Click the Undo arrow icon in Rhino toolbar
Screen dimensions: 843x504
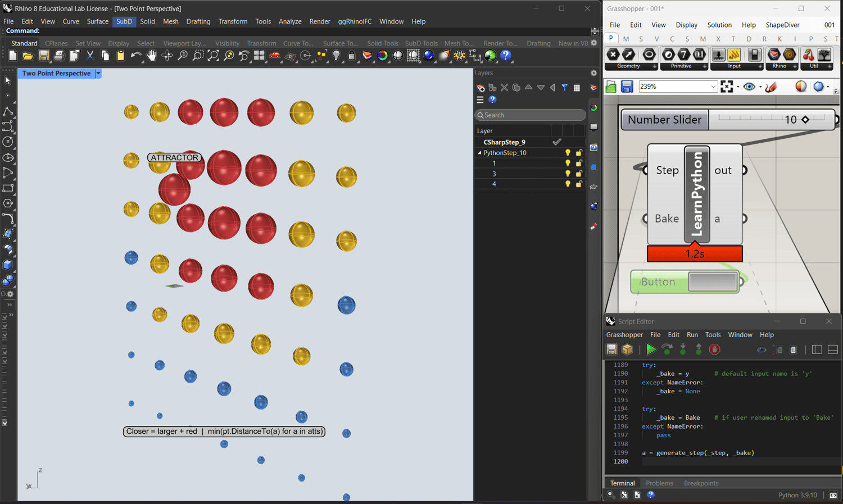click(x=135, y=56)
